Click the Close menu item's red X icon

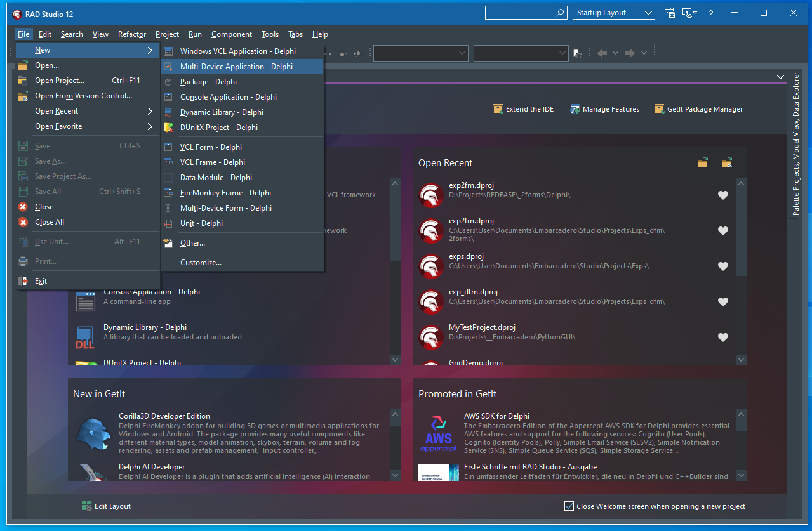tap(23, 207)
